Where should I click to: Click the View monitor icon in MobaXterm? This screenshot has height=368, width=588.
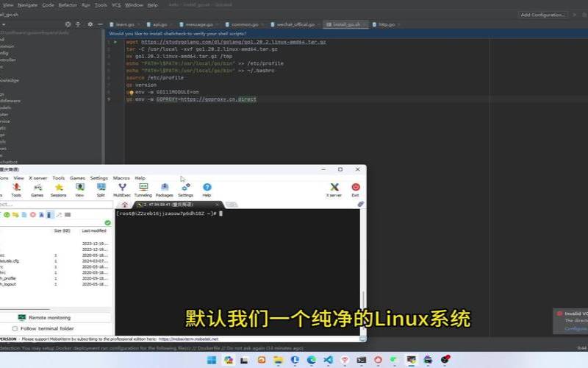click(79, 190)
